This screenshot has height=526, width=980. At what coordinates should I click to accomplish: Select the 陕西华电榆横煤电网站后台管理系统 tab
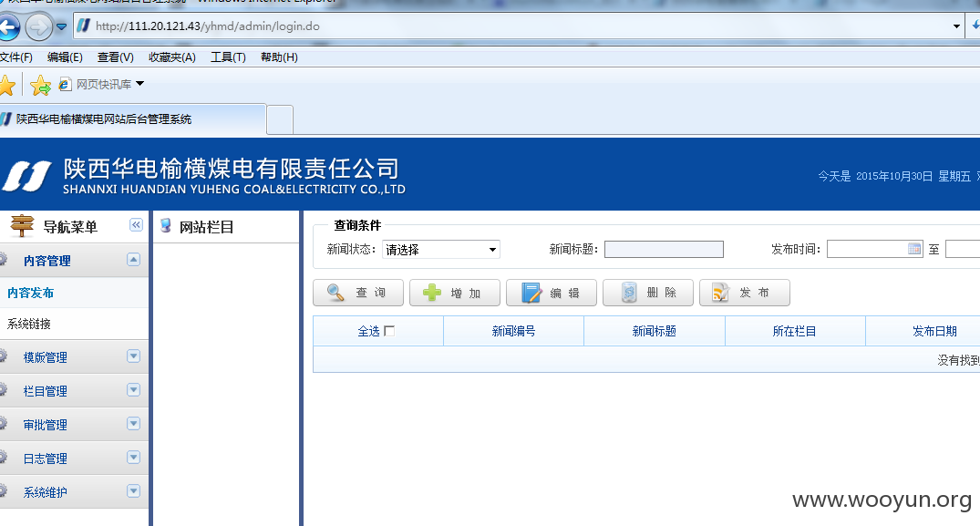tap(132, 119)
